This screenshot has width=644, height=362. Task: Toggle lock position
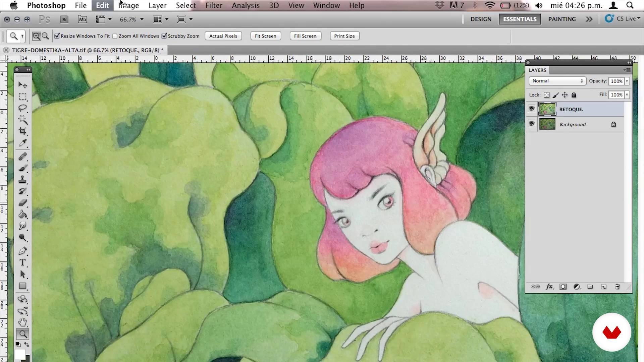click(565, 95)
